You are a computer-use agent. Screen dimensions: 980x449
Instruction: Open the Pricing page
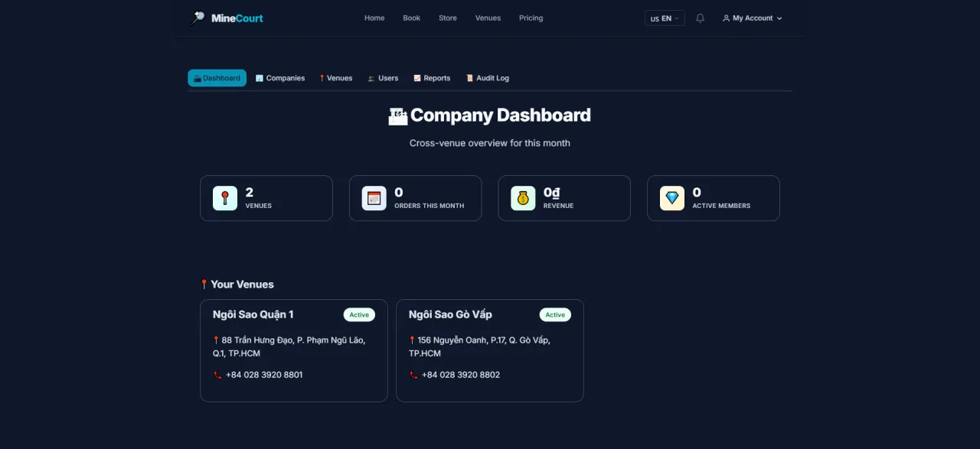pyautogui.click(x=531, y=18)
